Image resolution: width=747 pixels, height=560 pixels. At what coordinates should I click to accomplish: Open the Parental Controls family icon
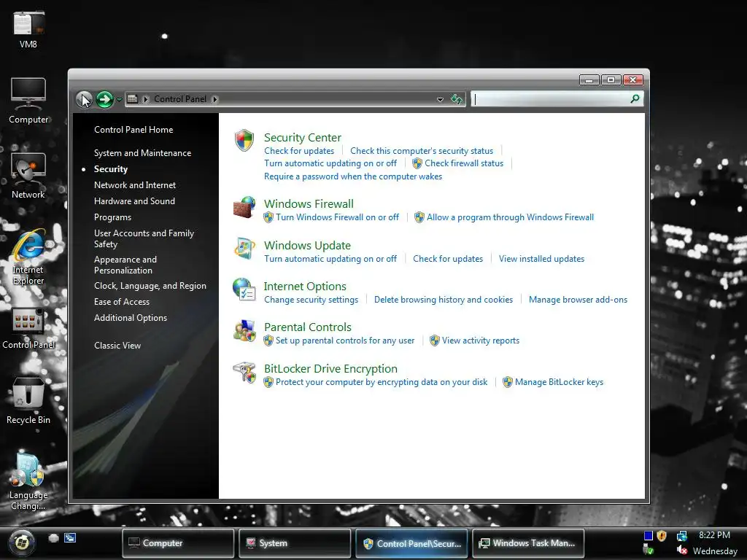point(244,330)
